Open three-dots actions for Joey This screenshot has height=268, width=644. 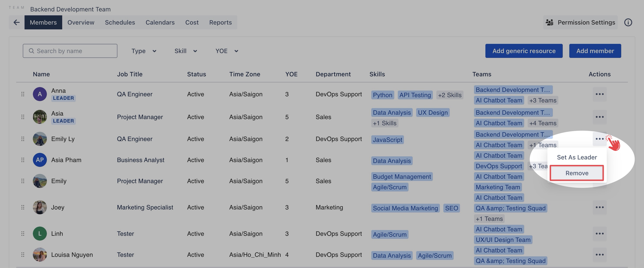coord(599,207)
